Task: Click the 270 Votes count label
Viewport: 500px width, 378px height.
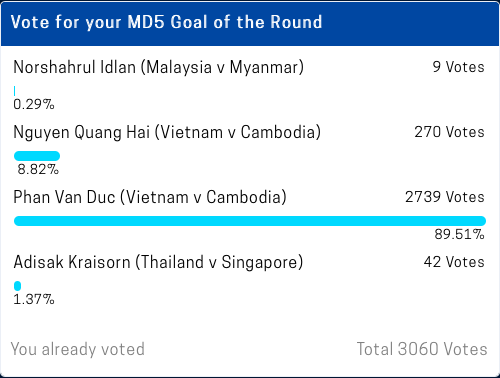Action: pos(449,132)
